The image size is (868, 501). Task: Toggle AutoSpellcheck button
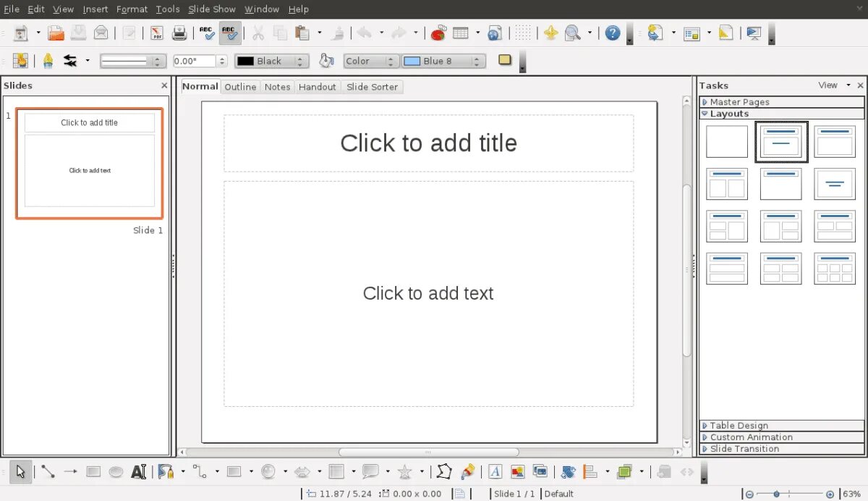(229, 33)
